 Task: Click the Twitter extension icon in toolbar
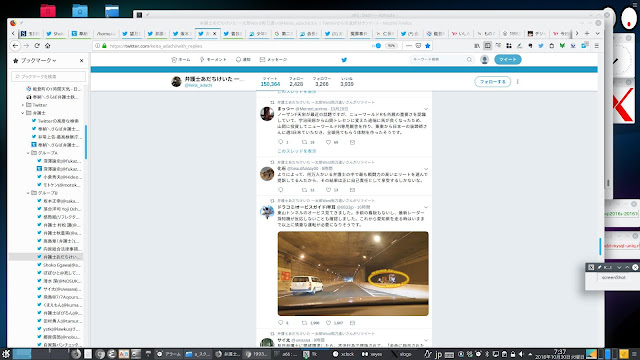pyautogui.click(x=541, y=46)
